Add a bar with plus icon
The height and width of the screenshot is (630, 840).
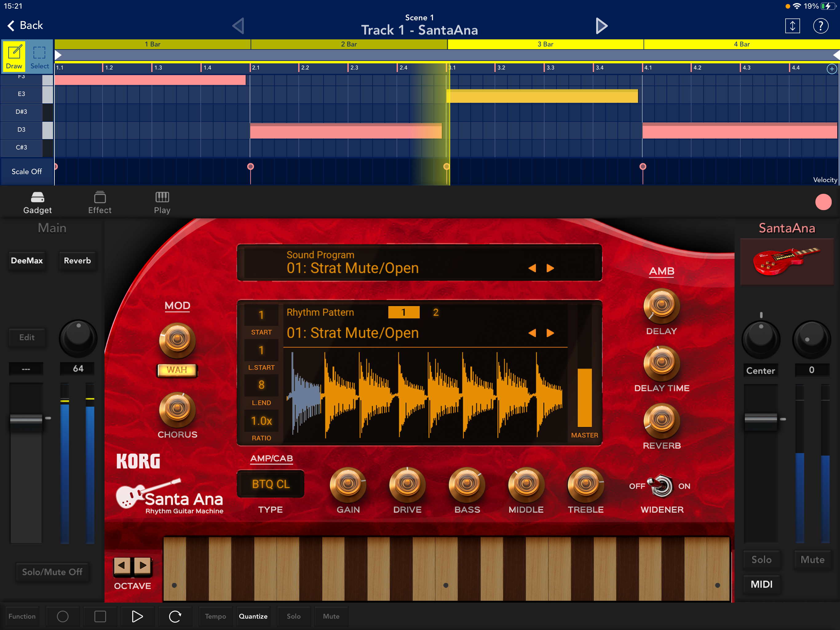click(832, 69)
